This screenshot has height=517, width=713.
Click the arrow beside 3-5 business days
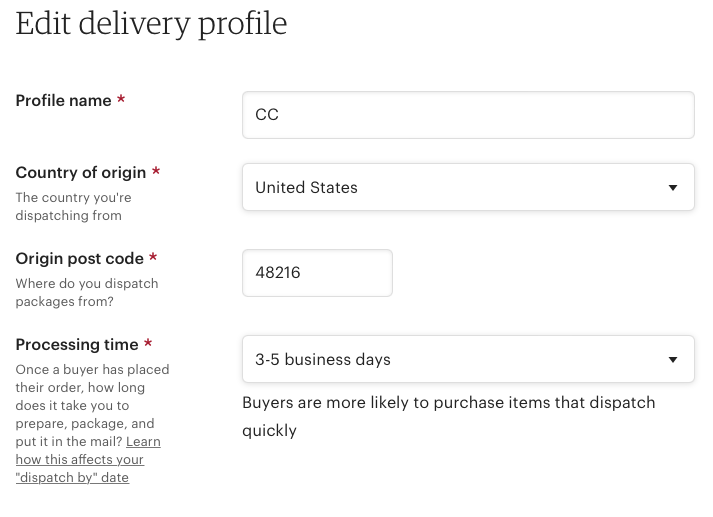click(x=673, y=360)
